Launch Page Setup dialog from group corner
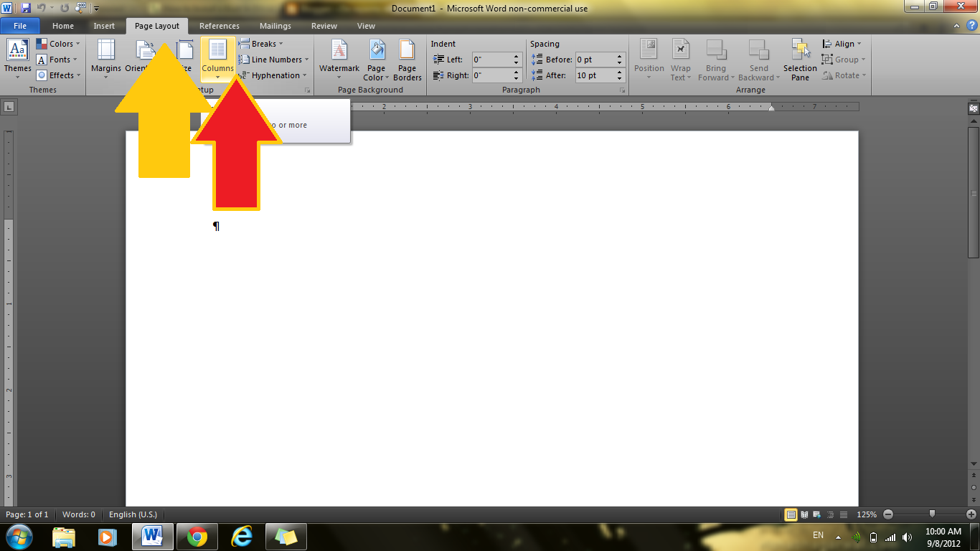The image size is (980, 551). [x=308, y=90]
